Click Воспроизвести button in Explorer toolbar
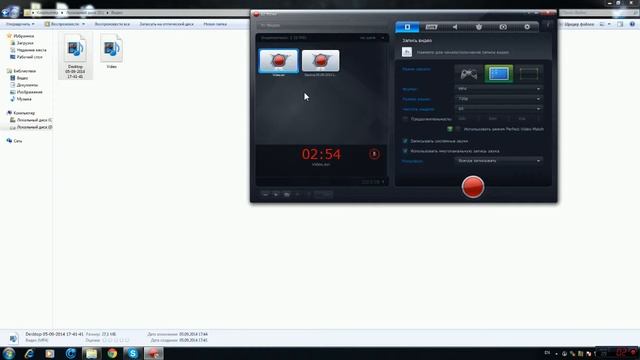 click(x=62, y=24)
